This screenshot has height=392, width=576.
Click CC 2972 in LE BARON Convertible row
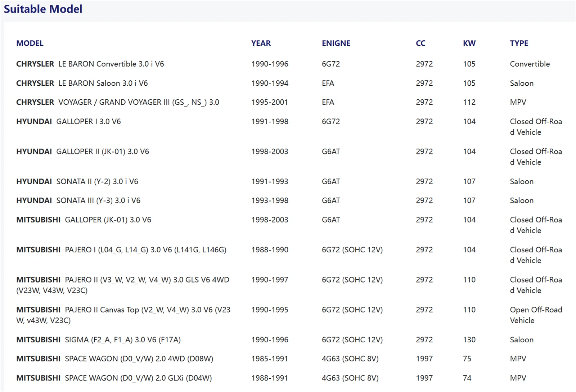pyautogui.click(x=424, y=64)
